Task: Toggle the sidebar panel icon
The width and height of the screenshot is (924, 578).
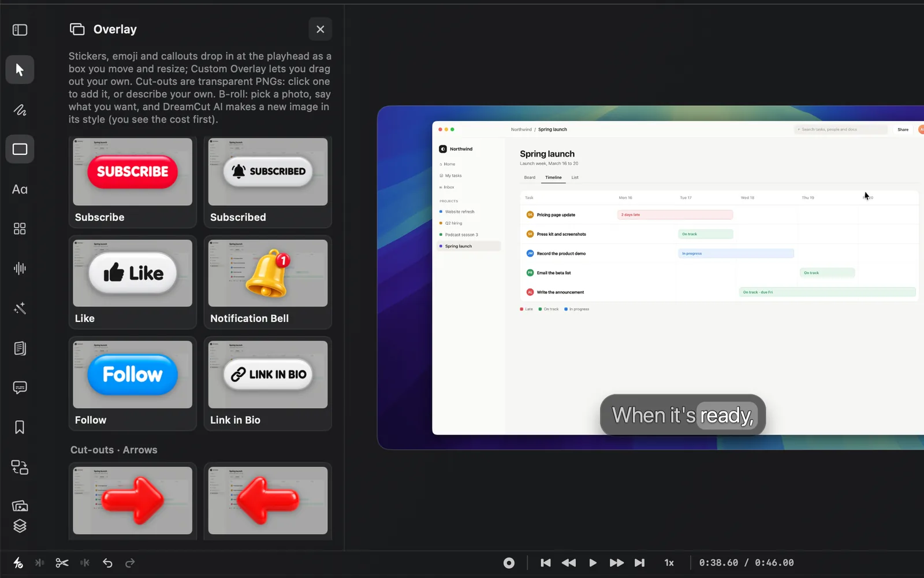Action: point(20,29)
